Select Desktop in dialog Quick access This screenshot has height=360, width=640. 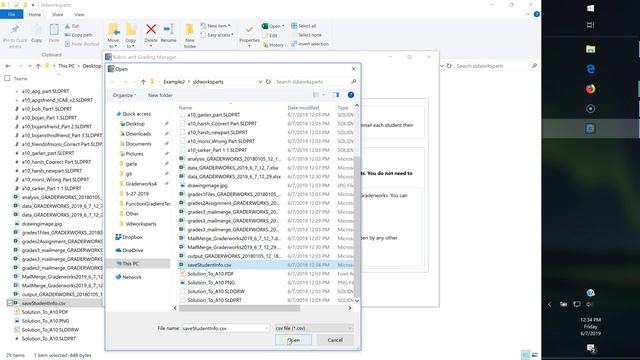coord(135,124)
